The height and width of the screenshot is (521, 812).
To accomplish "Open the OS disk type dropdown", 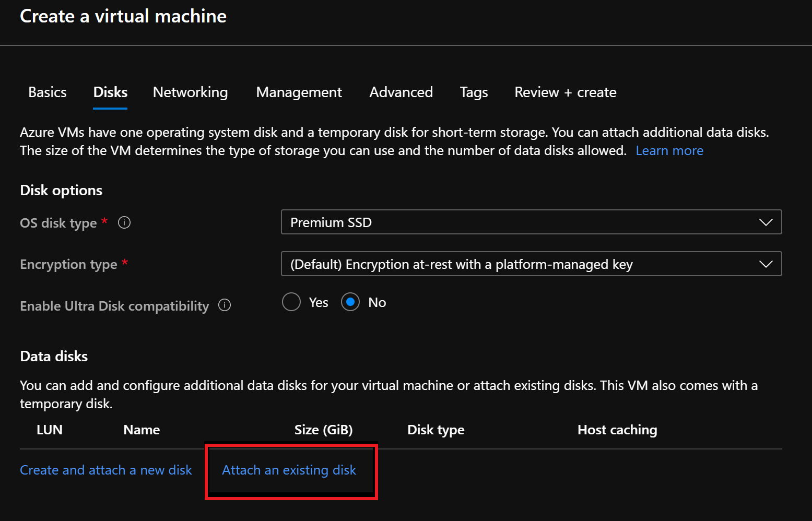I will (531, 222).
